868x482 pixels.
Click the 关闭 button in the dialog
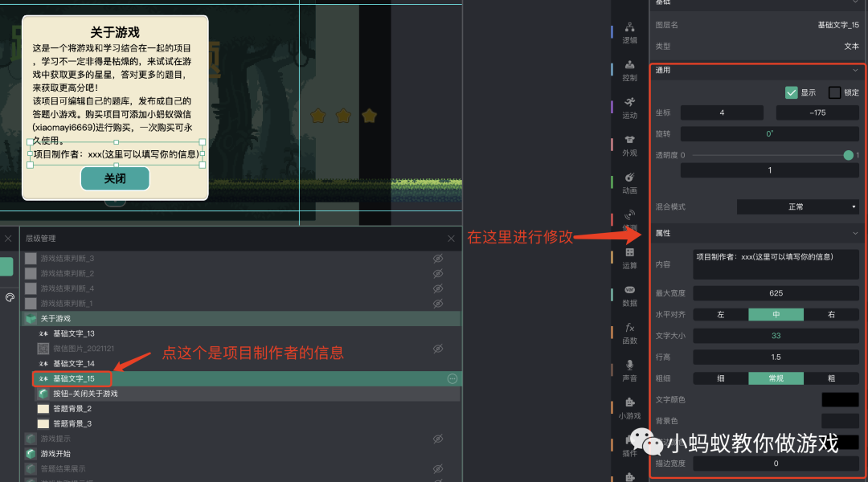click(x=115, y=179)
